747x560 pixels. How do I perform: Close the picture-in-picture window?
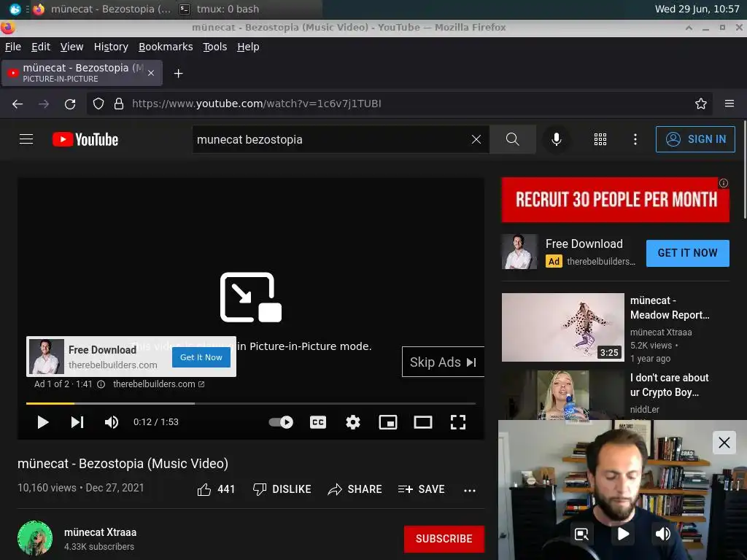(x=724, y=443)
